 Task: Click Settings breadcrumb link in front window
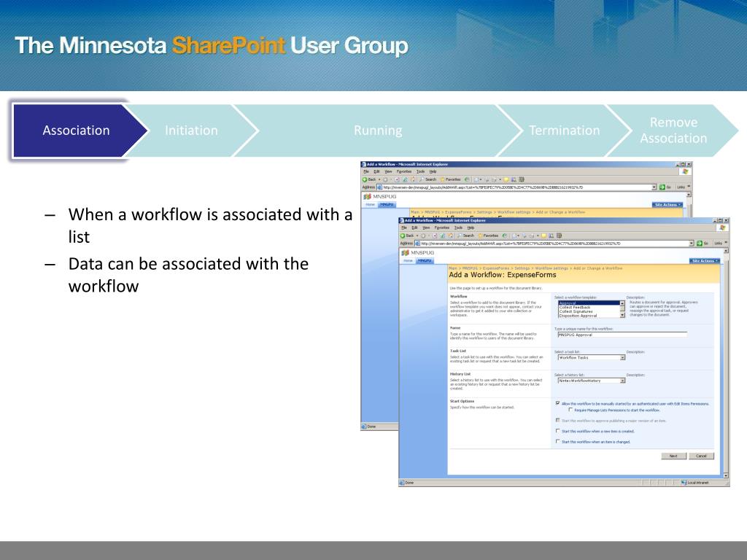(522, 268)
